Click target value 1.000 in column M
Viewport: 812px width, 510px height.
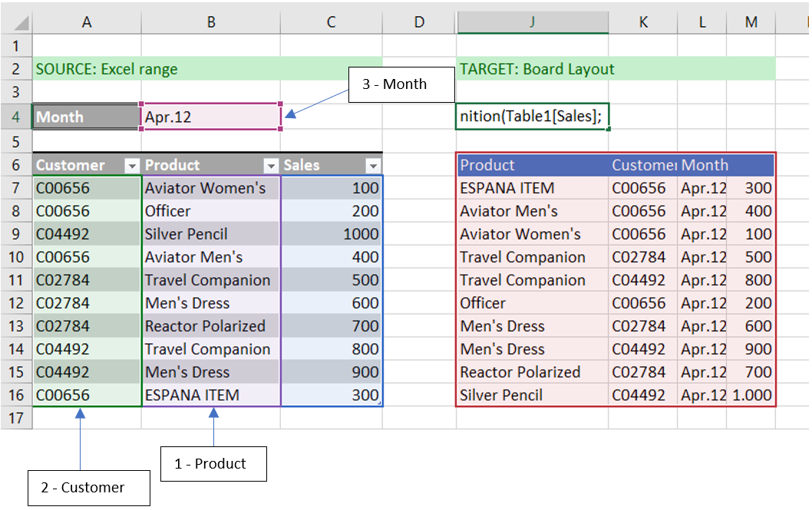[x=751, y=395]
